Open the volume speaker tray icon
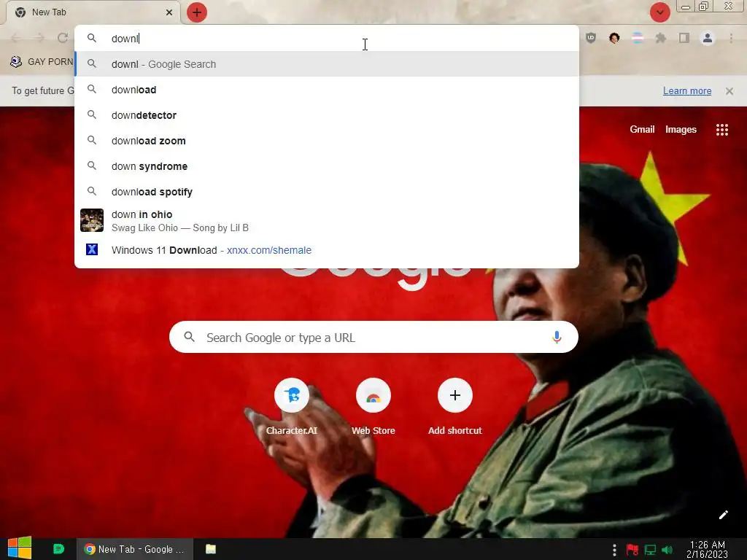Screen dimensions: 747x560 point(667,550)
